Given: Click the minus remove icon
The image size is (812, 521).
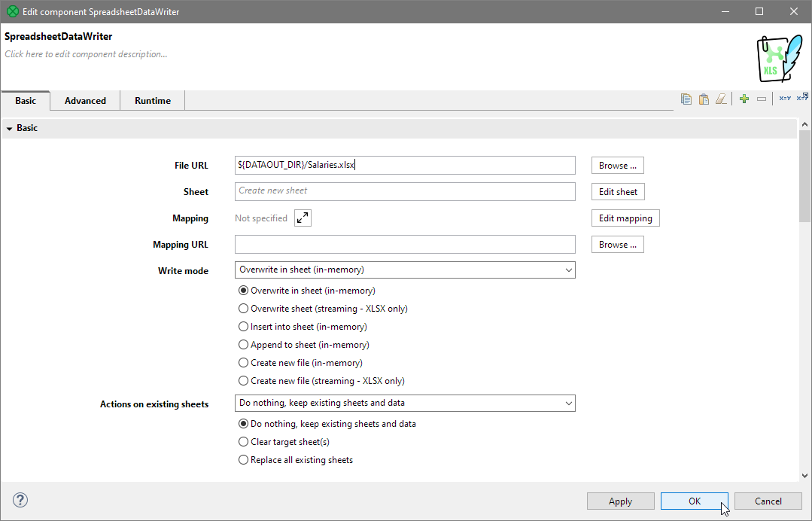Looking at the screenshot, I should click(762, 99).
